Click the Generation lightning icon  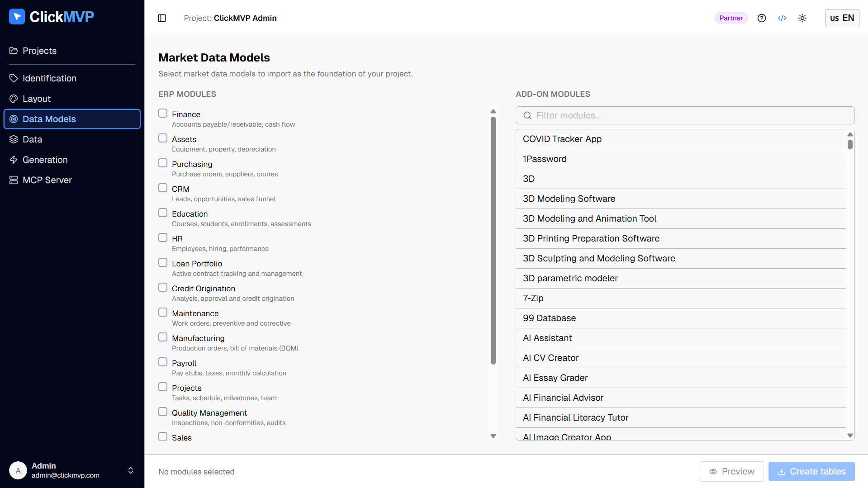tap(14, 160)
